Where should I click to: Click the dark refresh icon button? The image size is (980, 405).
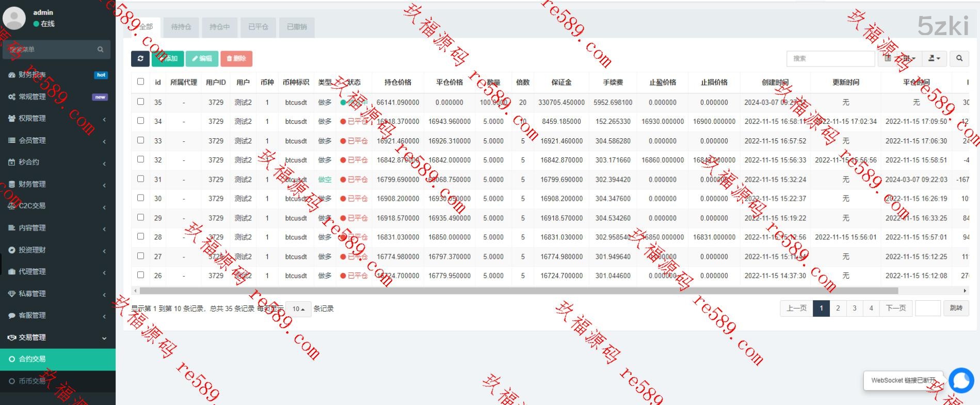click(140, 58)
